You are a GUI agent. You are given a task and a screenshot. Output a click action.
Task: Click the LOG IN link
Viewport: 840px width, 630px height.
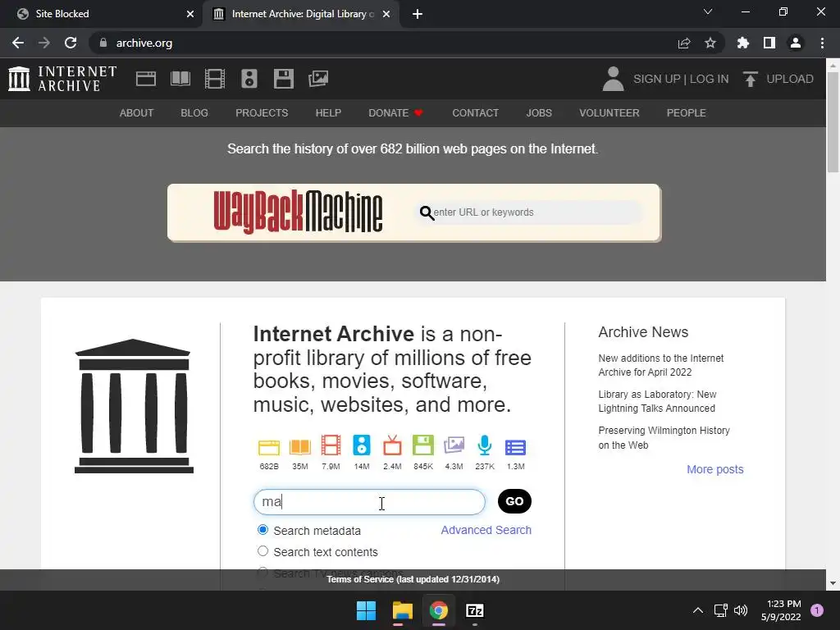[709, 79]
